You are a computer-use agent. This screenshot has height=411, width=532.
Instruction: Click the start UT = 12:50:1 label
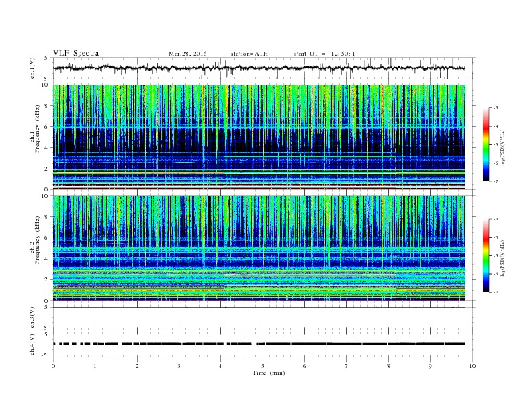coord(324,54)
